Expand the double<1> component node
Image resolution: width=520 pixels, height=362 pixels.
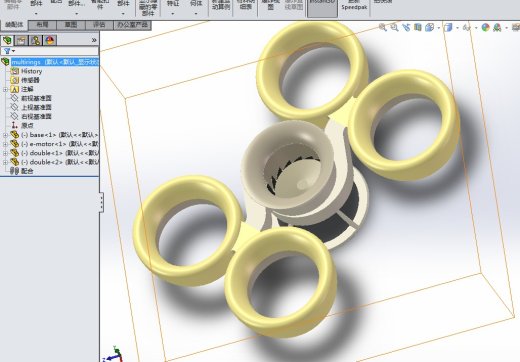pos(5,153)
